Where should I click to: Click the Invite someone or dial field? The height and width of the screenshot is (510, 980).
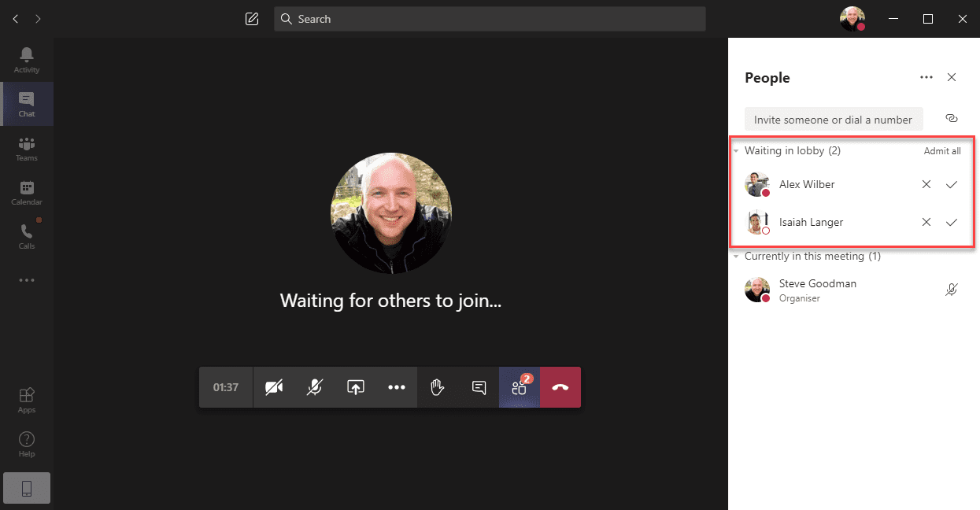[x=833, y=120]
